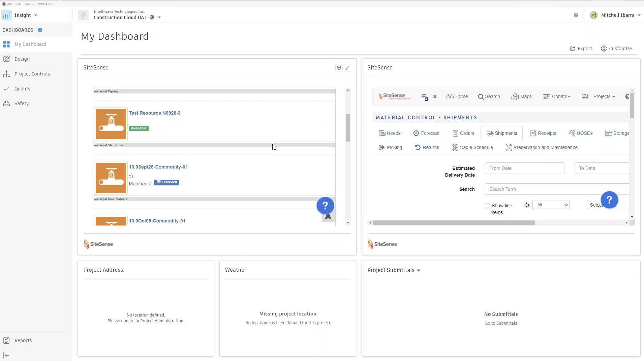This screenshot has height=361, width=644.
Task: Add a new dashboard with the plus icon
Action: click(40, 30)
